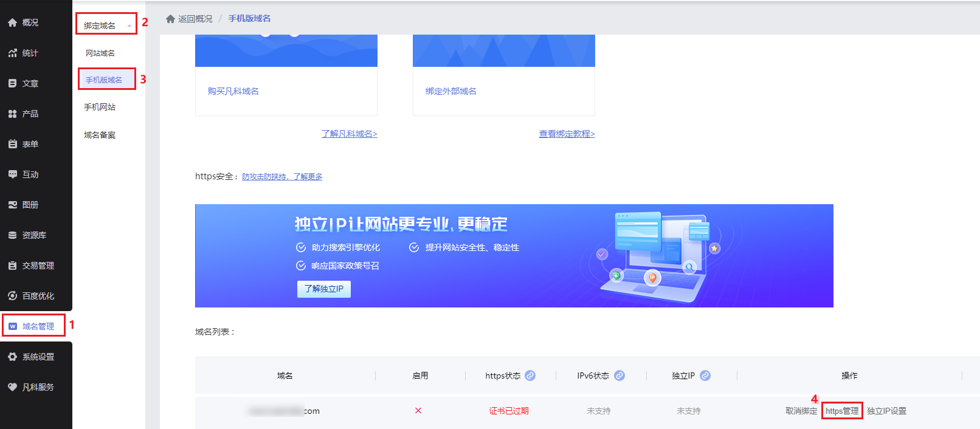This screenshot has height=429, width=980.
Task: Click the 互动 chat bubble icon
Action: (12, 174)
